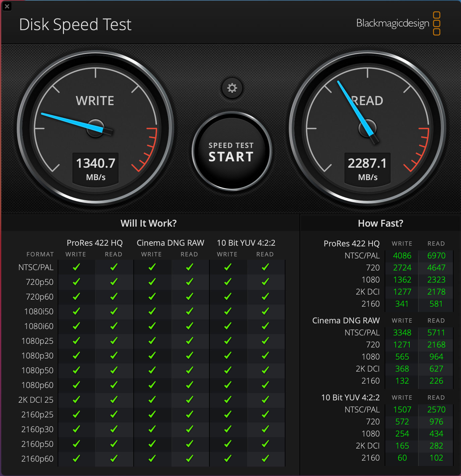Screen dimensions: 461x476
Task: Click the 2287.1 MB/s read result
Action: tap(367, 167)
